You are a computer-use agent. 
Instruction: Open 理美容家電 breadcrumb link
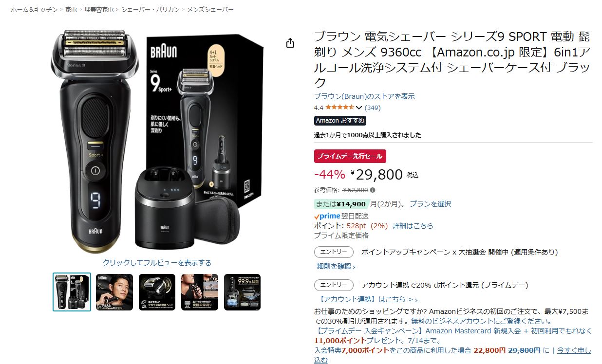pyautogui.click(x=99, y=10)
